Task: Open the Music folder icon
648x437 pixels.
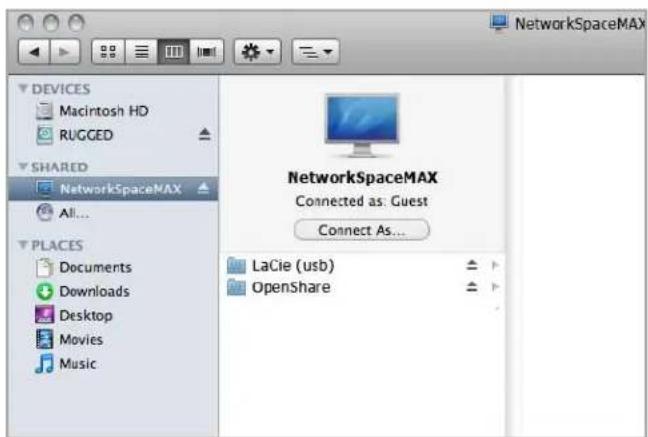Action: (x=44, y=363)
